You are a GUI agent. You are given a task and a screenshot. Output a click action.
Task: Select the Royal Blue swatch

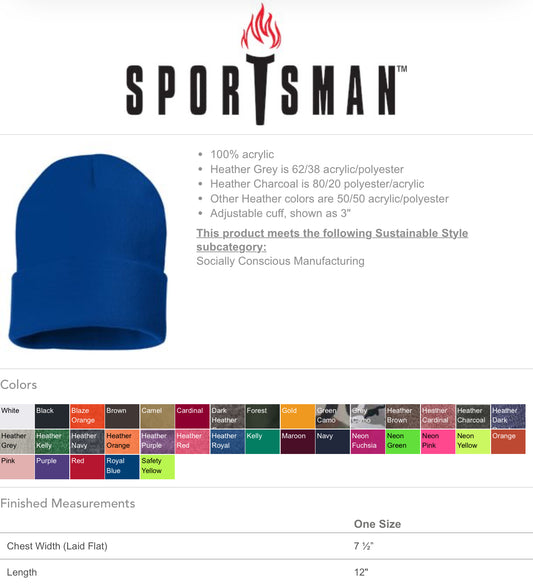click(122, 467)
